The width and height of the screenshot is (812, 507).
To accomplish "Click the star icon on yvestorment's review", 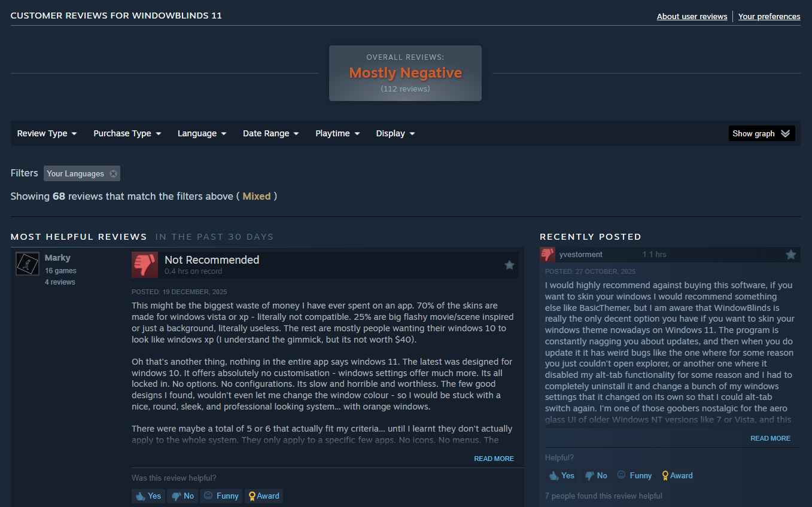I will [x=791, y=255].
